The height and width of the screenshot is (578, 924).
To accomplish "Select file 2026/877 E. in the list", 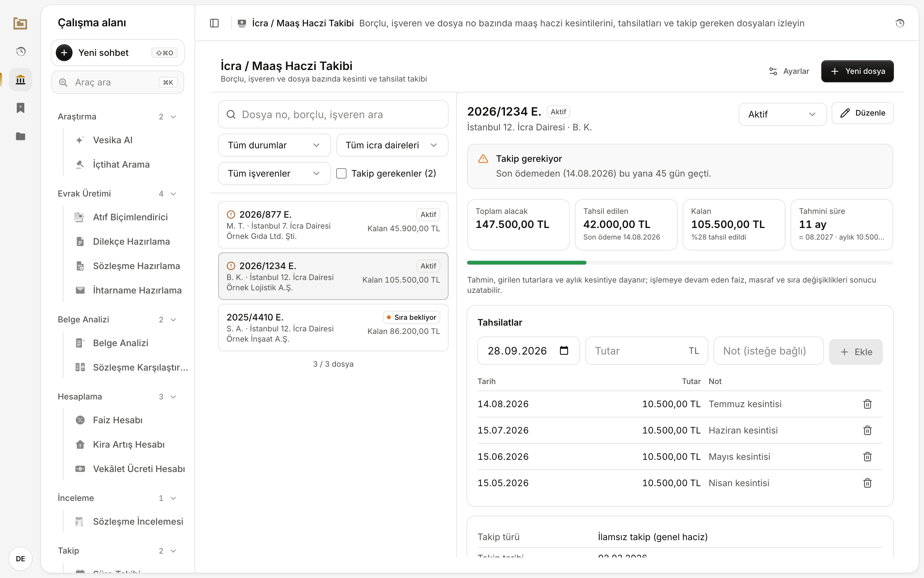I will 333,225.
